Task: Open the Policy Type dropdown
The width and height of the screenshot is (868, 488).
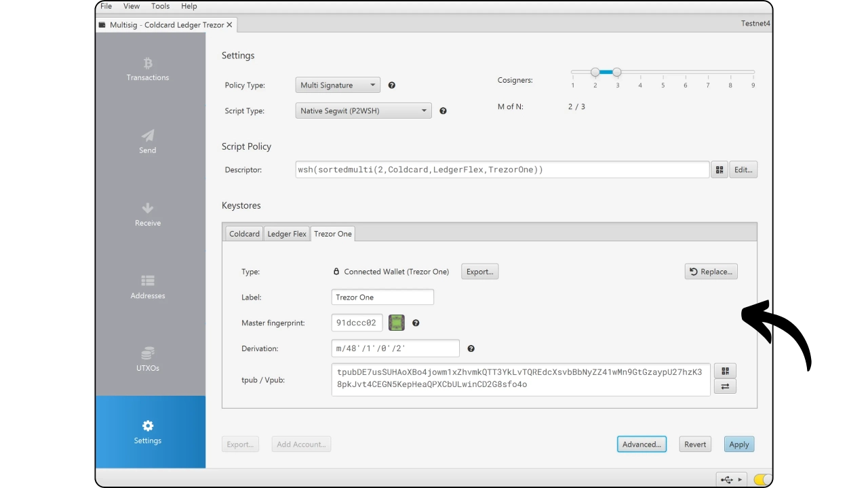Action: [x=338, y=85]
